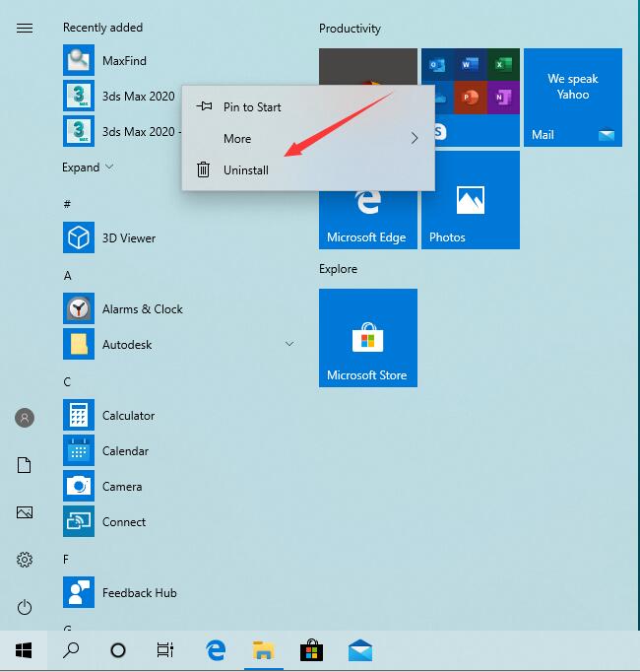Open Microsoft Store from the taskbar
This screenshot has height=672, width=640.
coord(311,650)
